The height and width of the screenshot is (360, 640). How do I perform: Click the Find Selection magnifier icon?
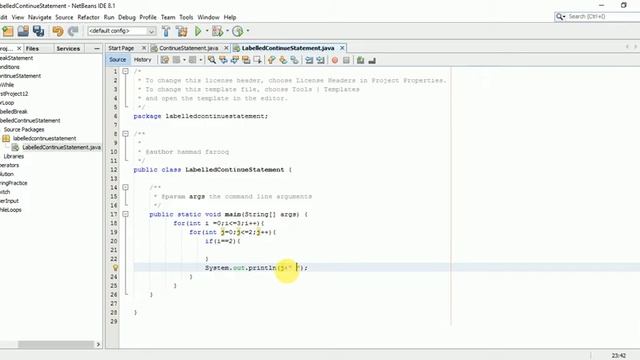click(211, 60)
